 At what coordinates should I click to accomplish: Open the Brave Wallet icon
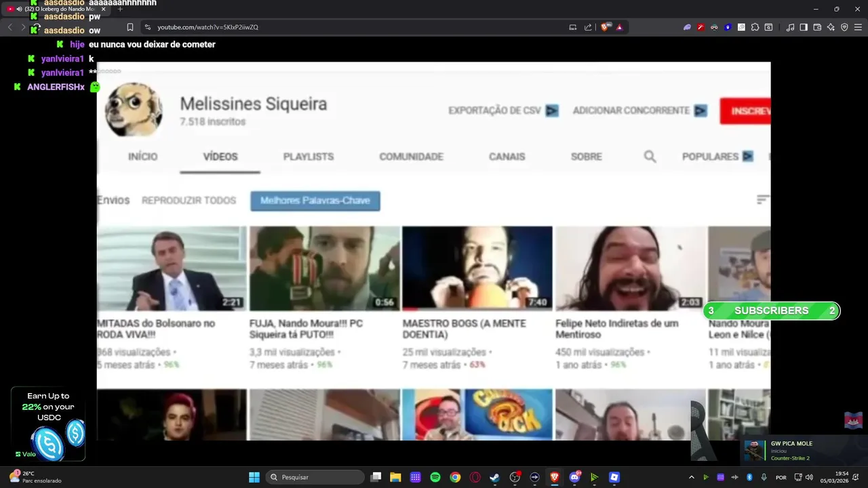(x=817, y=27)
